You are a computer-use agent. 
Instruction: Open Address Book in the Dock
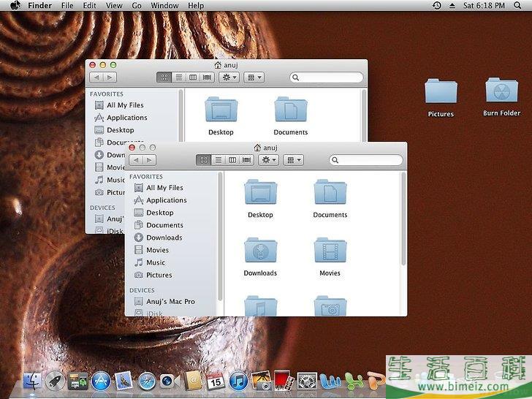[x=193, y=381]
